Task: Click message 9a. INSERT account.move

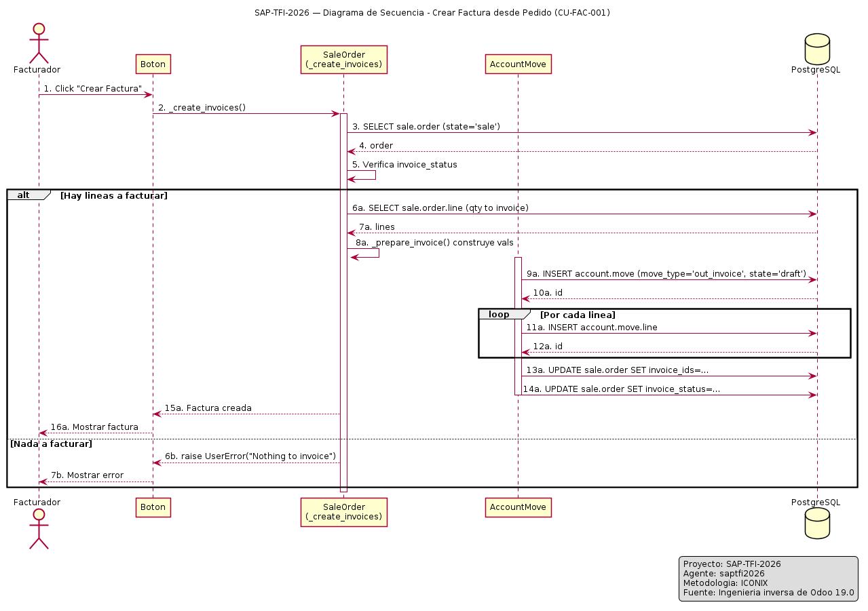Action: pyautogui.click(x=666, y=274)
